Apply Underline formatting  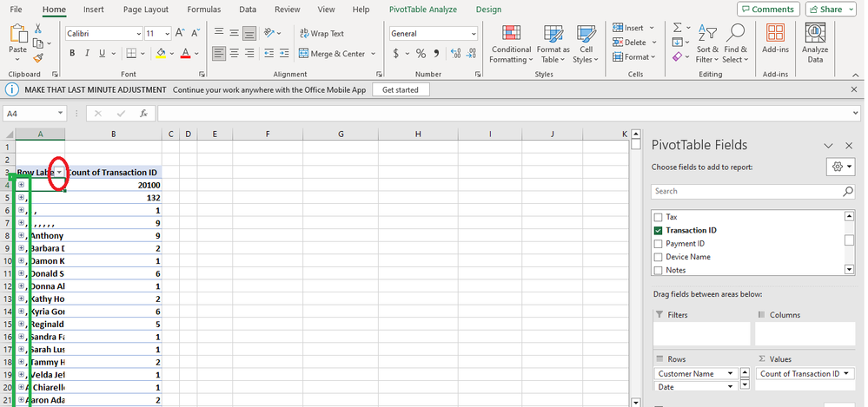click(102, 54)
